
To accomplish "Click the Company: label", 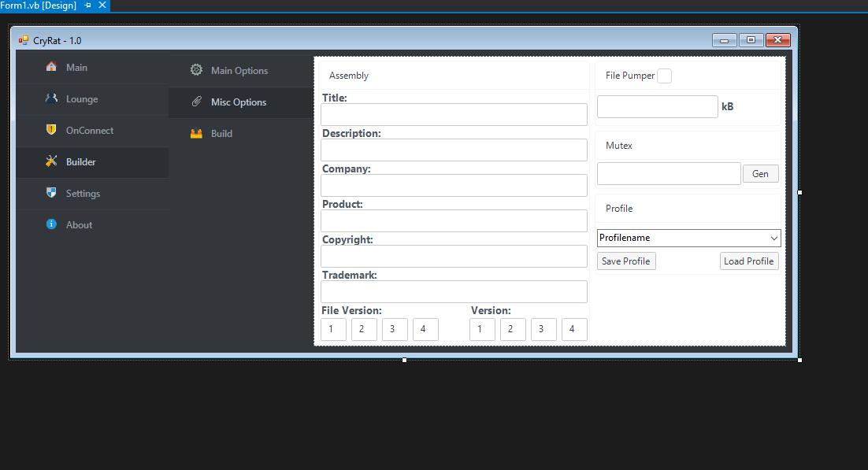I will 347,168.
